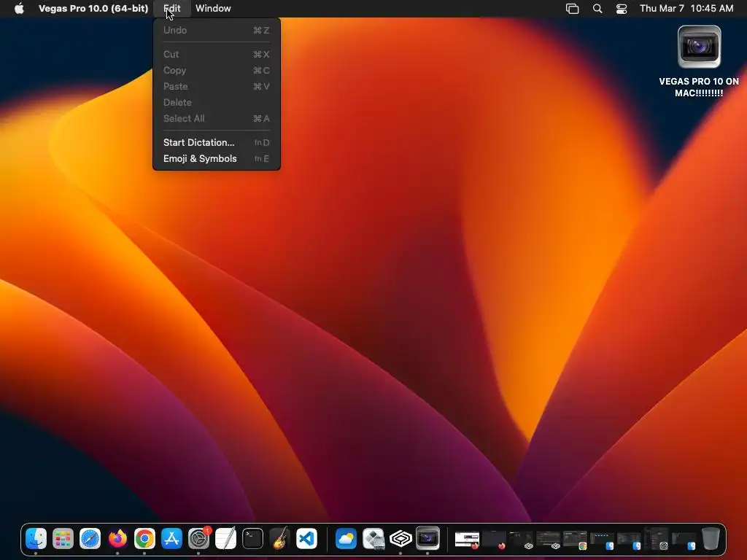
Task: Click Undo in the Edit menu
Action: [216, 30]
